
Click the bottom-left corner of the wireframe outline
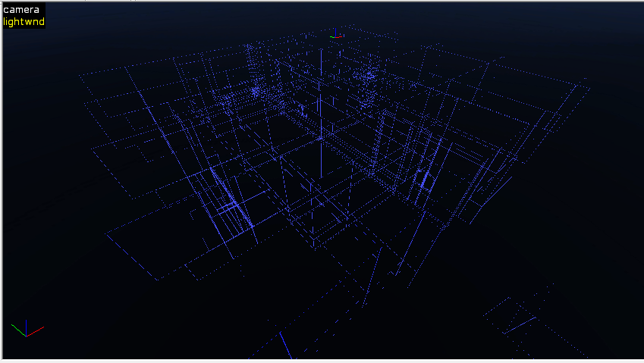coord(158,280)
